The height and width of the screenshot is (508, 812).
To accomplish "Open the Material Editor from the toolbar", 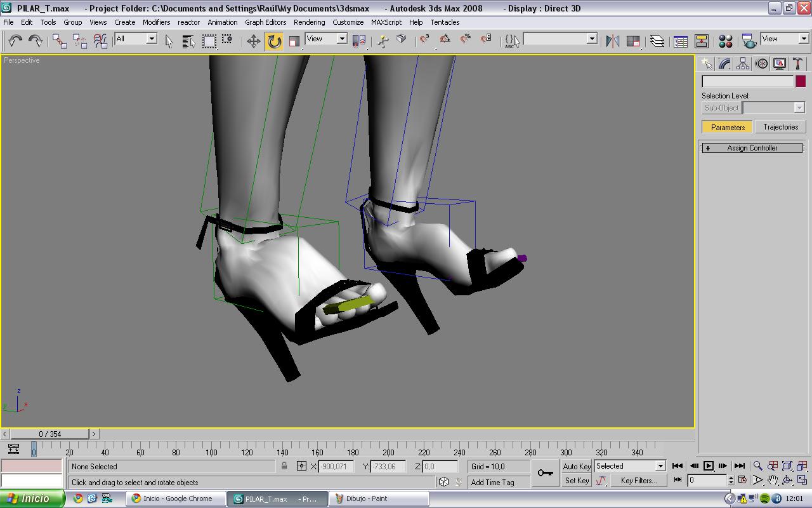I will coord(726,41).
